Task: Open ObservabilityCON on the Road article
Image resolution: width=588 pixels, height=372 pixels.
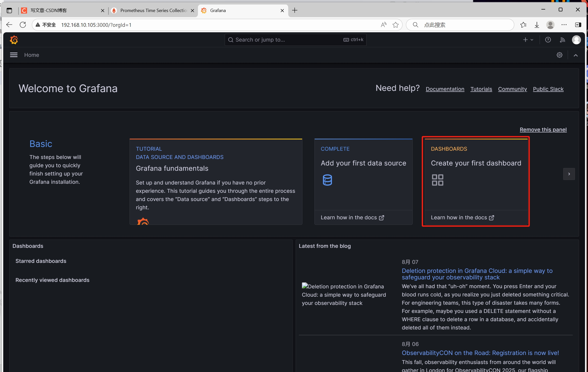Action: (480, 353)
